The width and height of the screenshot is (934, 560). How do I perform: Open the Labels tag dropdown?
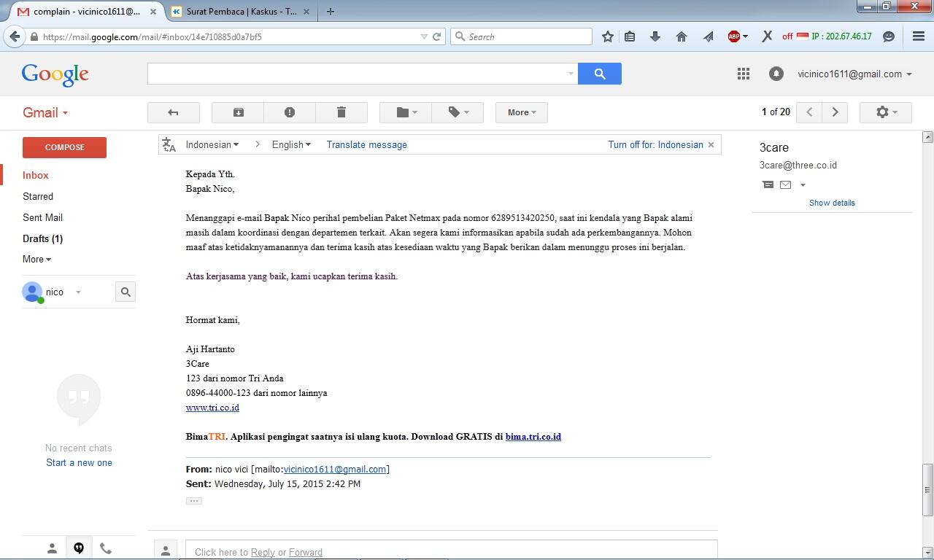coord(458,112)
